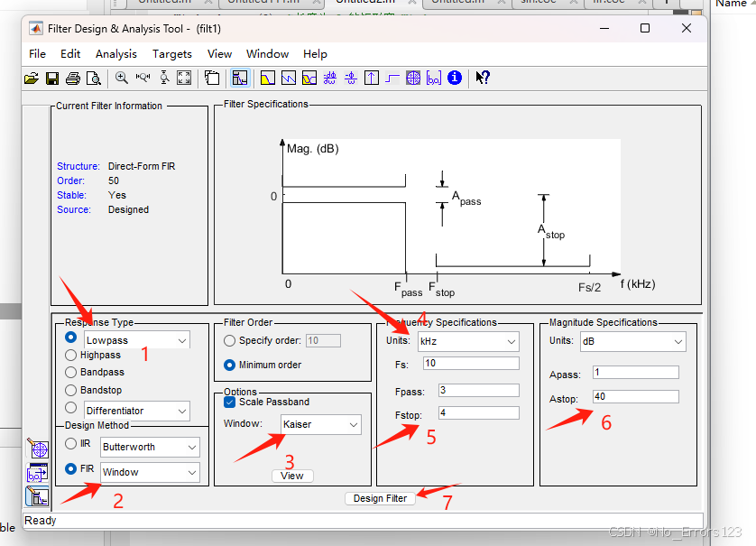This screenshot has height=546, width=756.
Task: Show the Pole-Zero Plot
Action: coord(413,78)
